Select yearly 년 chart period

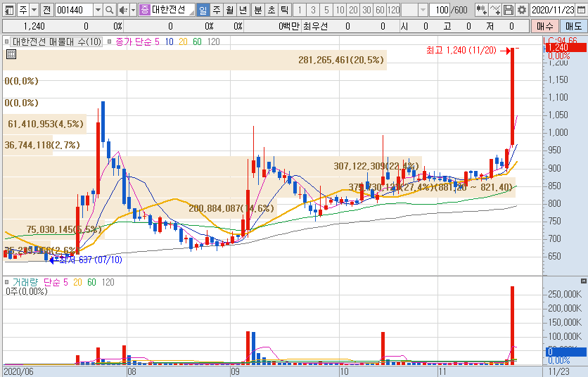(243, 10)
